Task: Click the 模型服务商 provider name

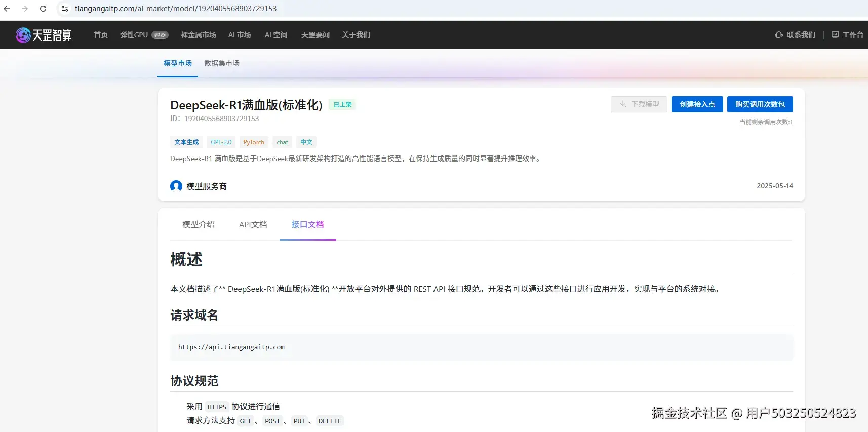Action: pos(207,186)
